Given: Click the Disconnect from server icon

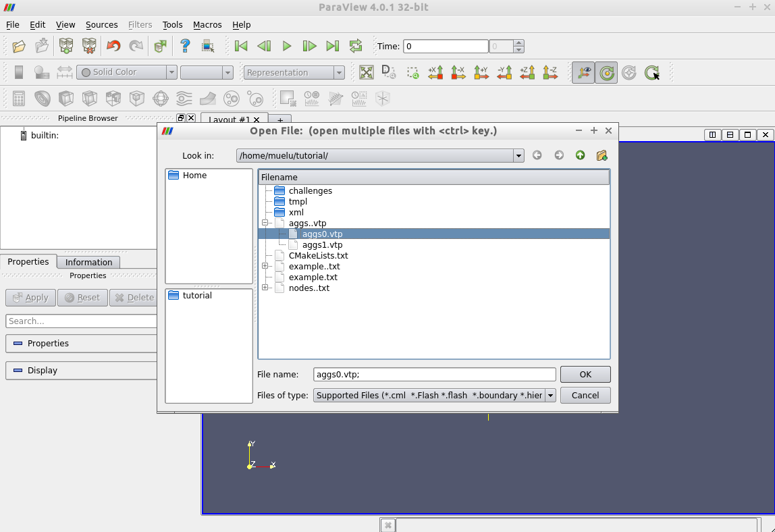Looking at the screenshot, I should click(x=89, y=46).
